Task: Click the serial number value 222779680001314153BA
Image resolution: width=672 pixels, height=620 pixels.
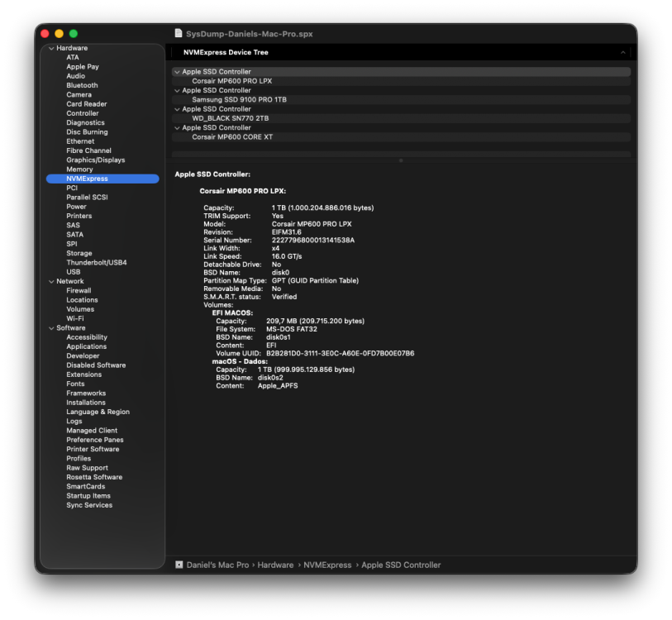Action: (313, 240)
